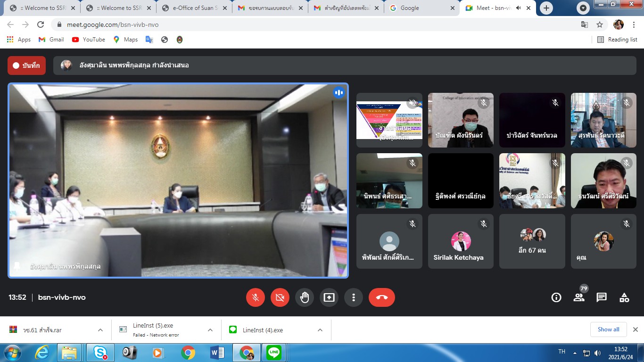Show the participants list with 79 people

point(579,297)
